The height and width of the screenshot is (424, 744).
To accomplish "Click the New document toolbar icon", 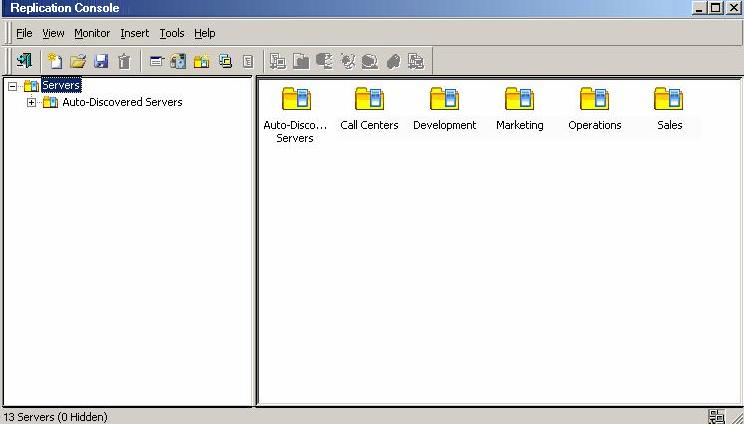I will coord(55,62).
